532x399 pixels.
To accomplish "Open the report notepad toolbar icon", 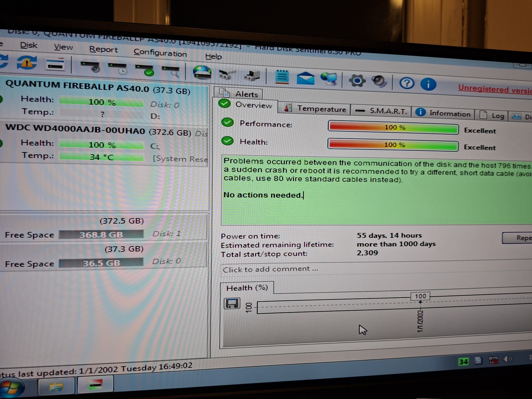I will (282, 77).
